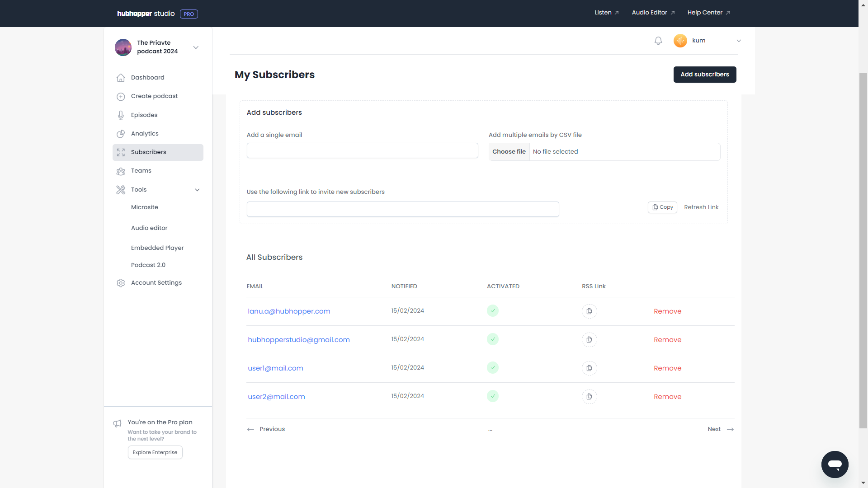The width and height of the screenshot is (868, 488).
Task: Click the Add subscribers button
Action: pyautogui.click(x=704, y=75)
